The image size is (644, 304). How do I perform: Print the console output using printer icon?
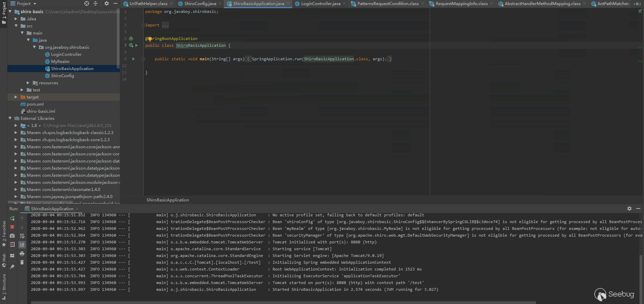22,254
